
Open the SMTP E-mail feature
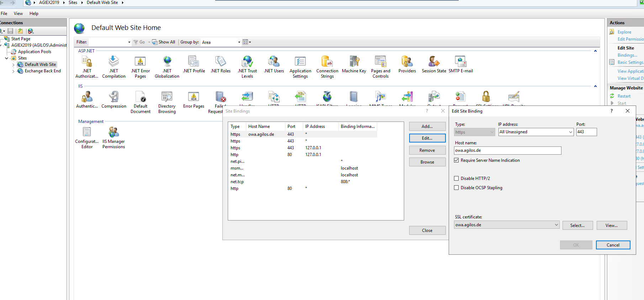[461, 64]
